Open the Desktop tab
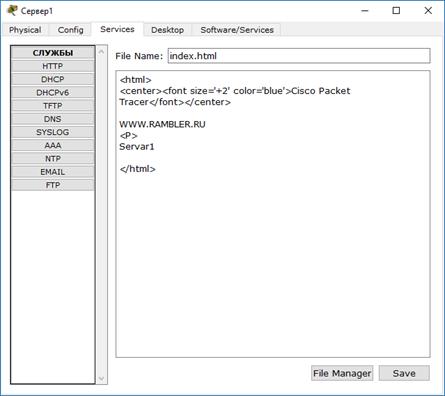Viewport: 445px width, 396px height. point(167,30)
